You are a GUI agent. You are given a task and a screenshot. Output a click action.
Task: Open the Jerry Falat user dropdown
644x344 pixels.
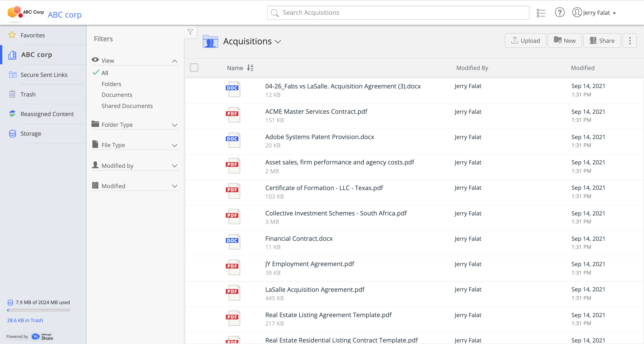coord(596,13)
